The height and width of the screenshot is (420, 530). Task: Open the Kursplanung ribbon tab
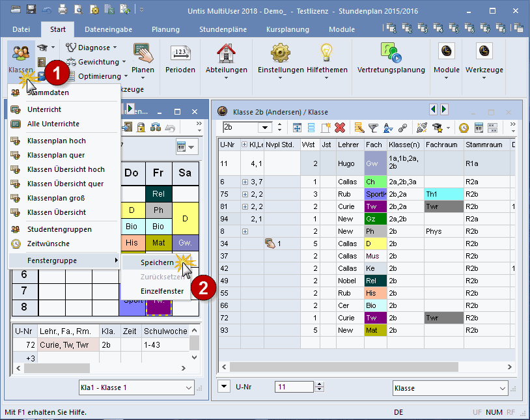click(288, 29)
